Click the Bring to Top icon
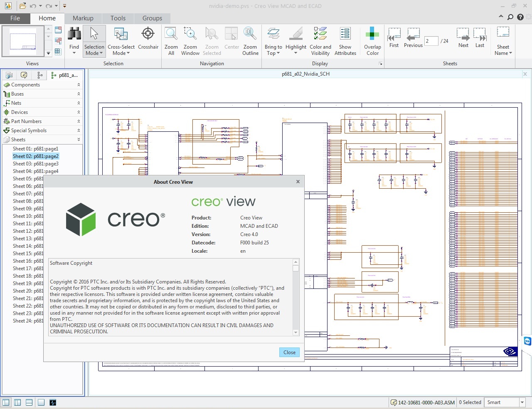532x409 pixels. [x=273, y=34]
